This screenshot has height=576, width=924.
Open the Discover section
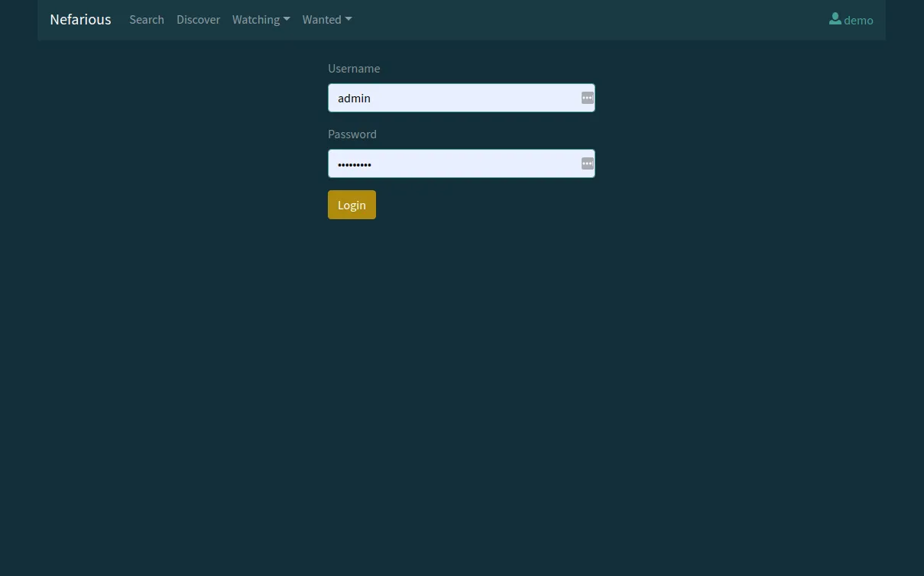[x=198, y=19]
